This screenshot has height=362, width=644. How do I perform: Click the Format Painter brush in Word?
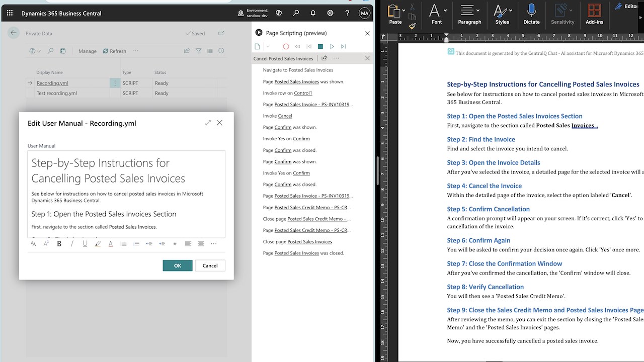pyautogui.click(x=412, y=26)
